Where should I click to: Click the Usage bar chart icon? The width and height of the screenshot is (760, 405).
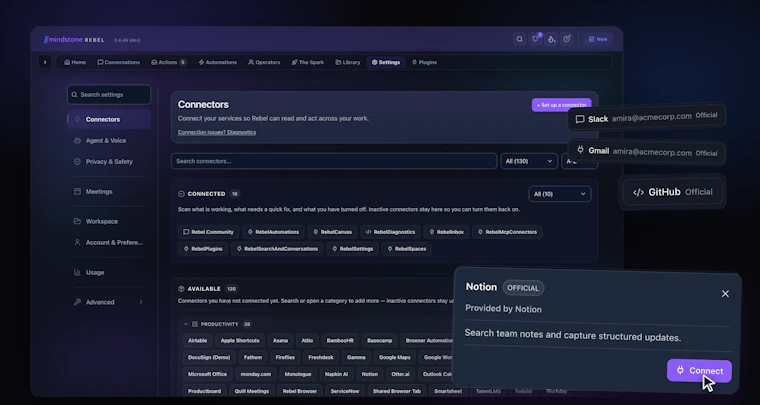click(77, 272)
